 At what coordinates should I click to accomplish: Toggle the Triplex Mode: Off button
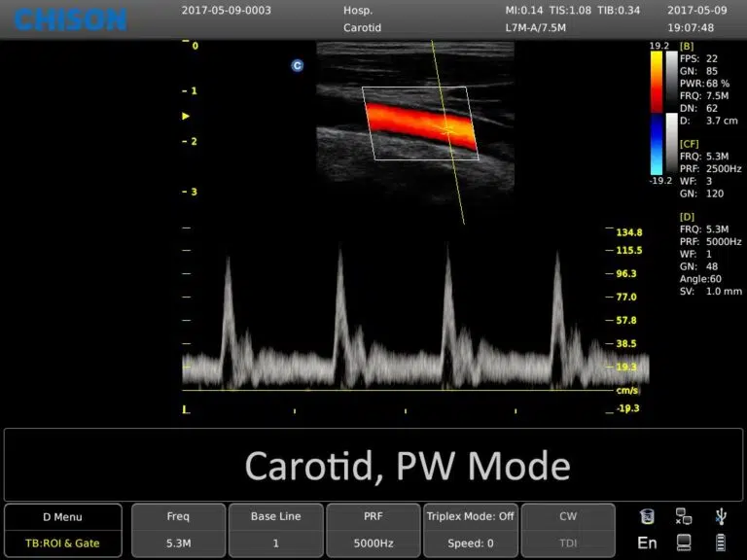tap(470, 517)
